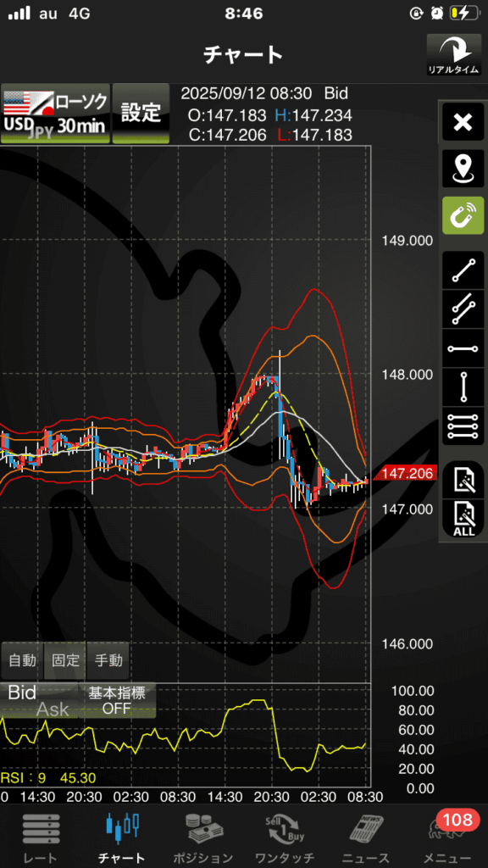Image resolution: width=488 pixels, height=868 pixels.
Task: Select the vertical line drawing tool
Action: [x=463, y=387]
